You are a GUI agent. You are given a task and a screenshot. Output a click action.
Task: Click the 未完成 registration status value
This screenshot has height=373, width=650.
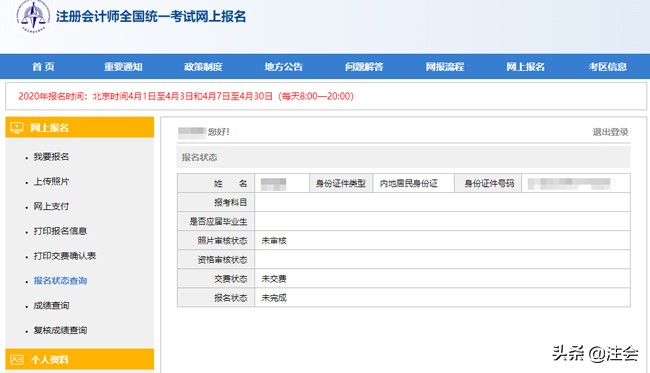[x=274, y=298]
